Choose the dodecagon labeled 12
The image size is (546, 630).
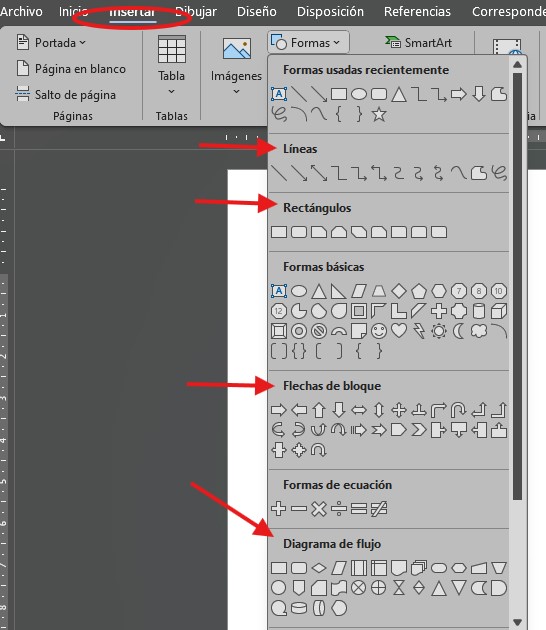[x=279, y=311]
